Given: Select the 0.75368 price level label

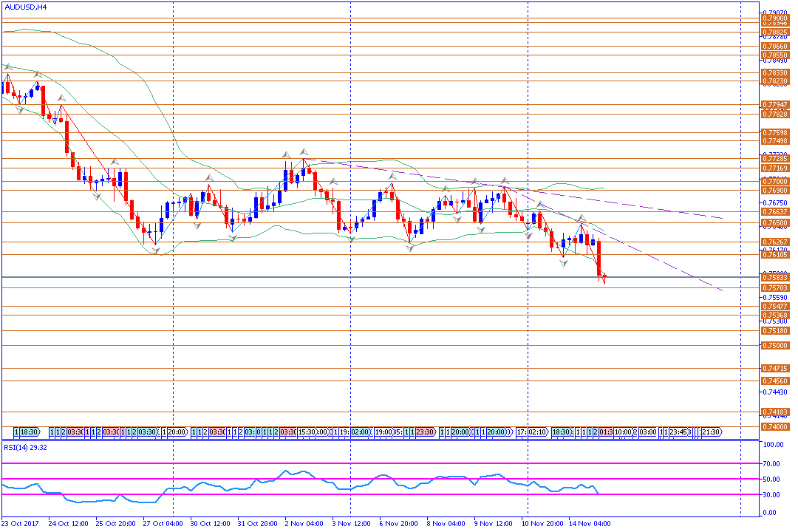Looking at the screenshot, I should [x=775, y=315].
